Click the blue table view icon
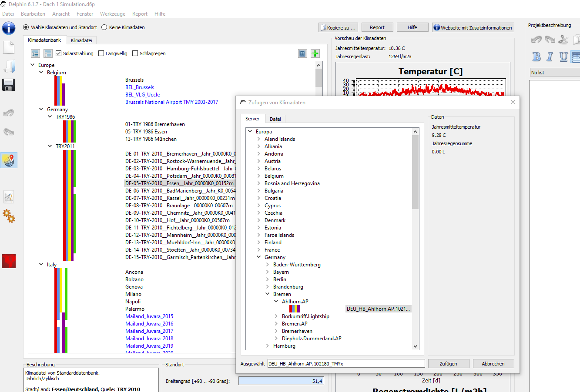This screenshot has height=392, width=580. coord(302,53)
